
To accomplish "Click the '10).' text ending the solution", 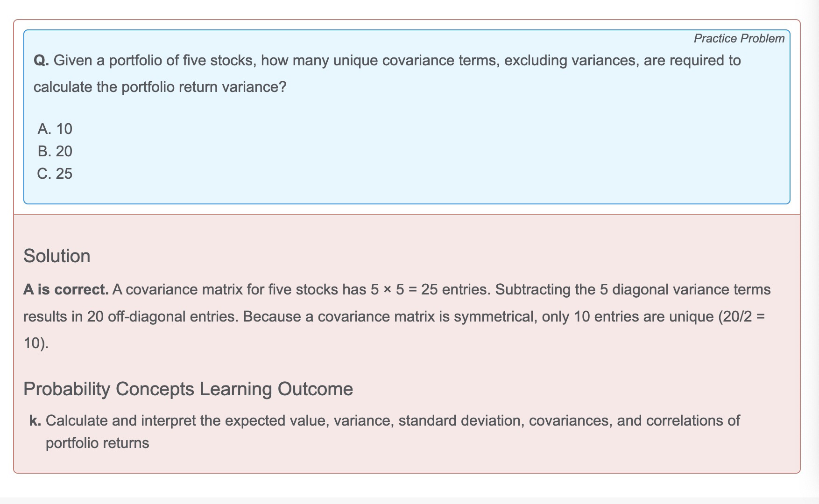I will tap(35, 343).
